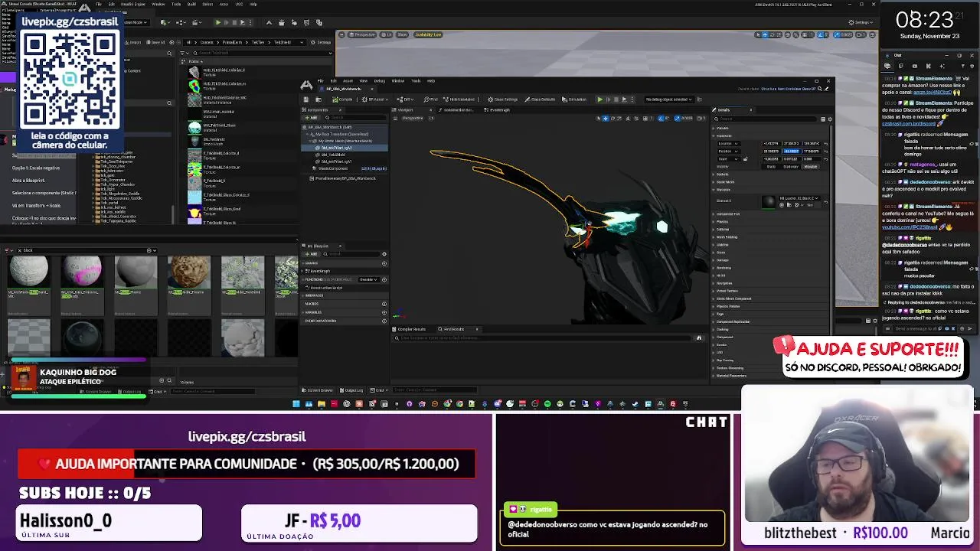Add a new macro with the Macros plus icon
980x551 pixels.
pyautogui.click(x=384, y=304)
